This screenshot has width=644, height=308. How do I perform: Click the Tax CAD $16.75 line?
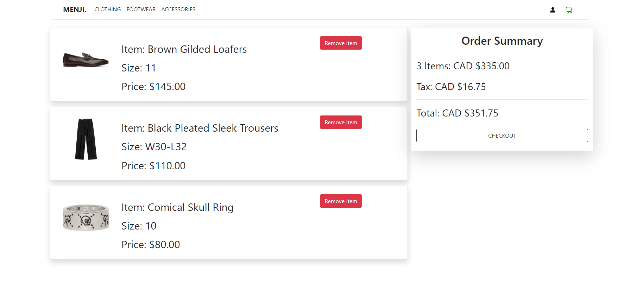[451, 87]
